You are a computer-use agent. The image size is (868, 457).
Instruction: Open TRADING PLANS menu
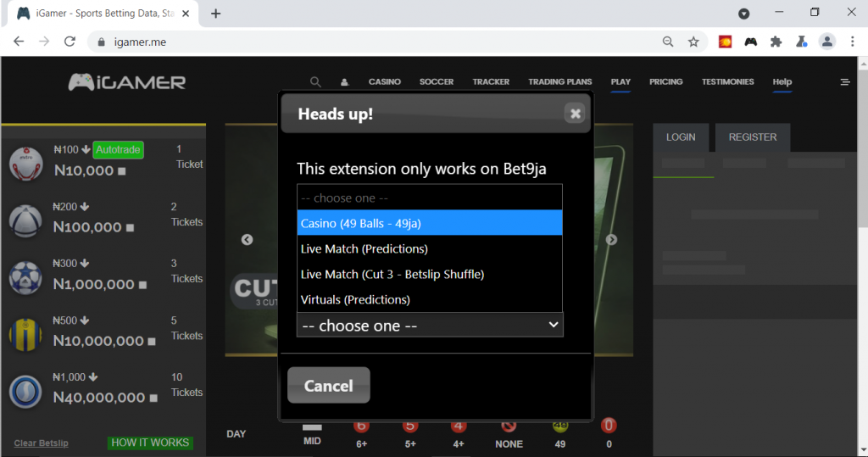559,81
